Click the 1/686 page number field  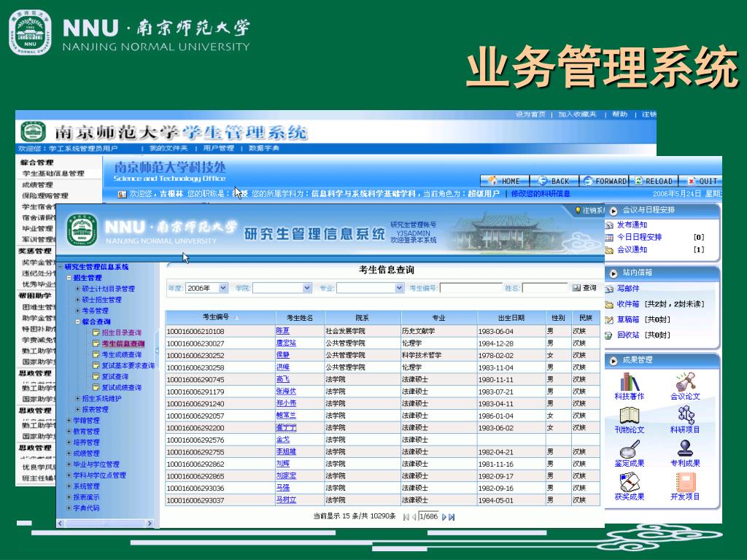[429, 517]
